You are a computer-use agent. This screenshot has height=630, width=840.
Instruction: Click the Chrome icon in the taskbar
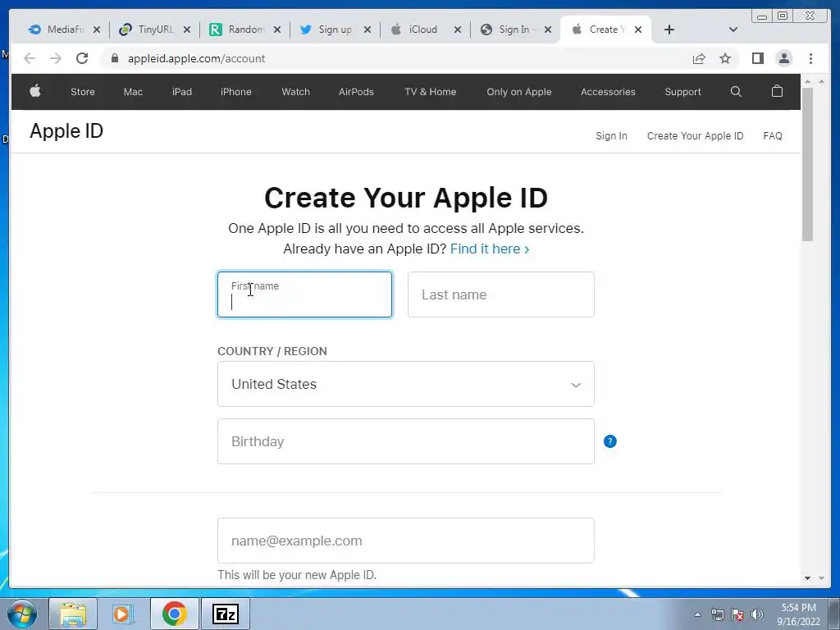(174, 614)
